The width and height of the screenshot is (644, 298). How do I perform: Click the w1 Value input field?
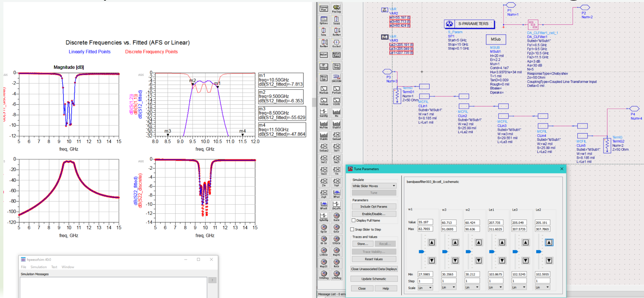(425, 222)
